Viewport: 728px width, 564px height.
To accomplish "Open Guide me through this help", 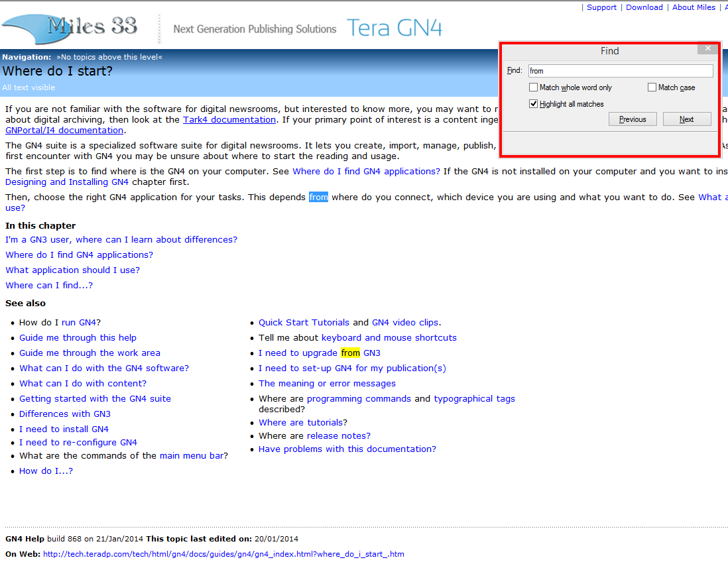I will tap(78, 337).
